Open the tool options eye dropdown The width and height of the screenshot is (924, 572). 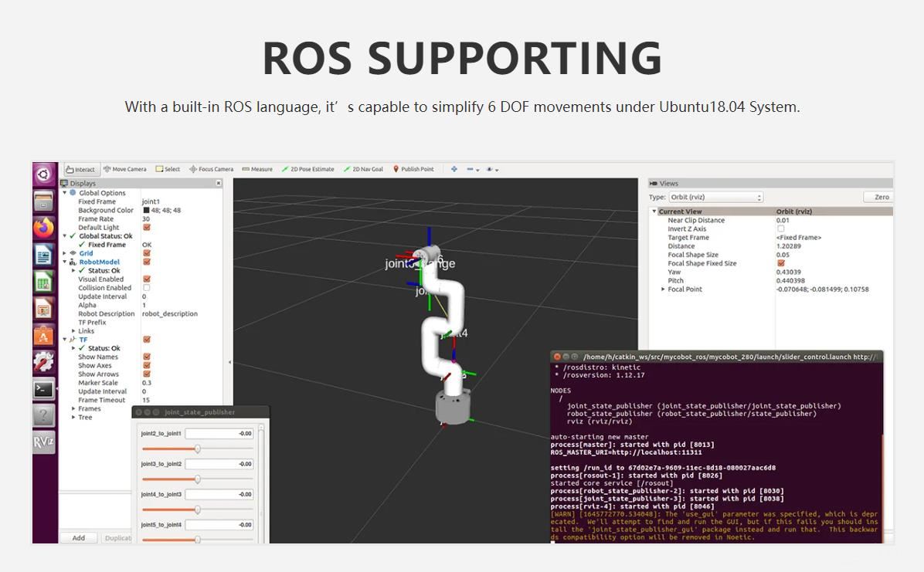tap(492, 170)
